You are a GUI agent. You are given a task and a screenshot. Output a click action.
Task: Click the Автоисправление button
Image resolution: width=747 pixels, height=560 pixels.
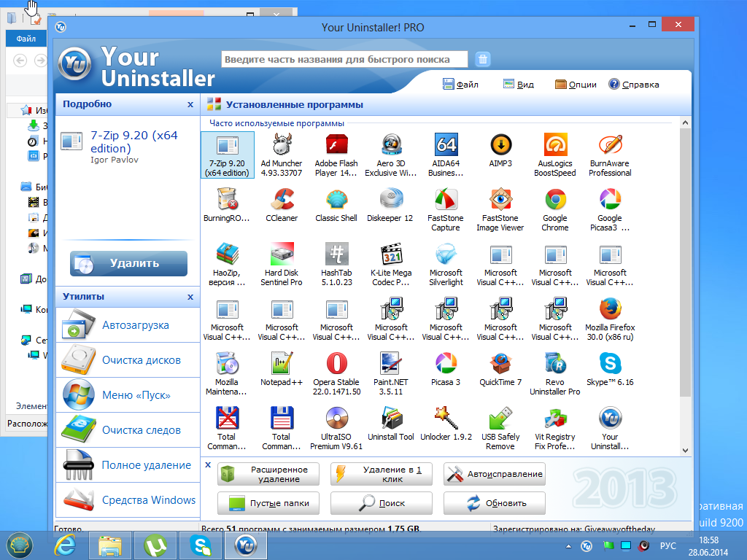(495, 474)
